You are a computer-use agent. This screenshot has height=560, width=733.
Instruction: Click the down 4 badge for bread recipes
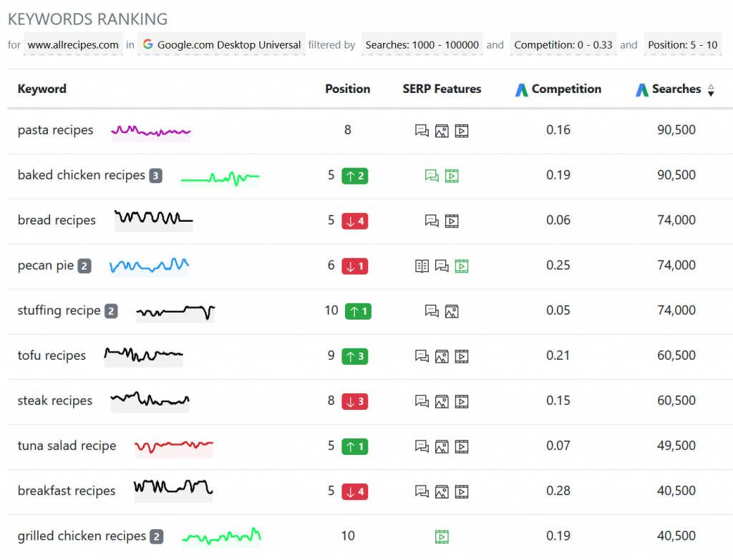pos(355,221)
